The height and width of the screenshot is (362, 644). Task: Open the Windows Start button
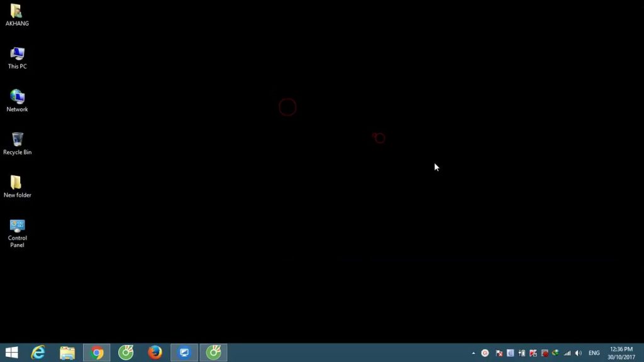click(11, 353)
